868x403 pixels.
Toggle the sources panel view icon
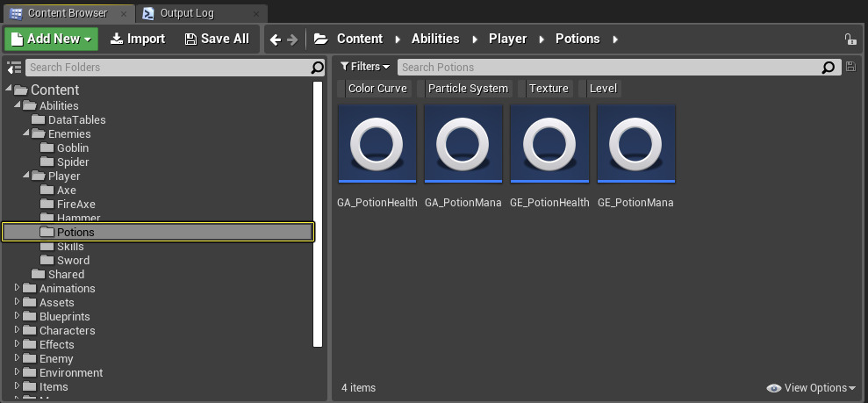[x=14, y=68]
